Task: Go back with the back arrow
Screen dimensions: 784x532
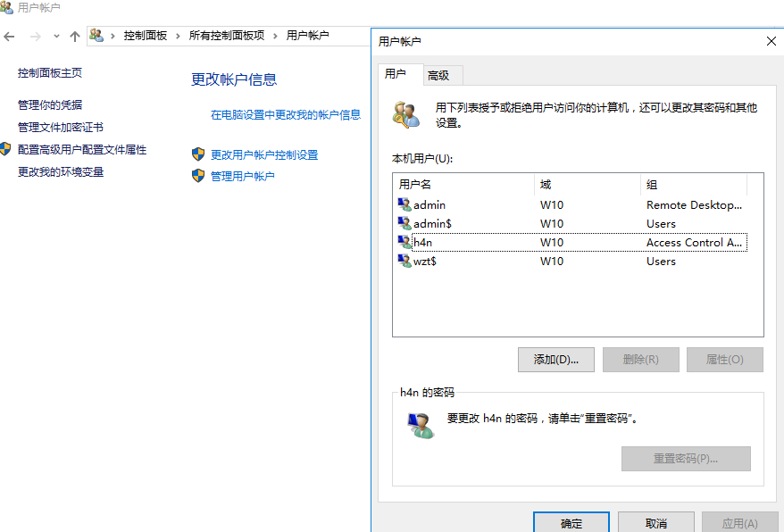Action: click(x=10, y=36)
